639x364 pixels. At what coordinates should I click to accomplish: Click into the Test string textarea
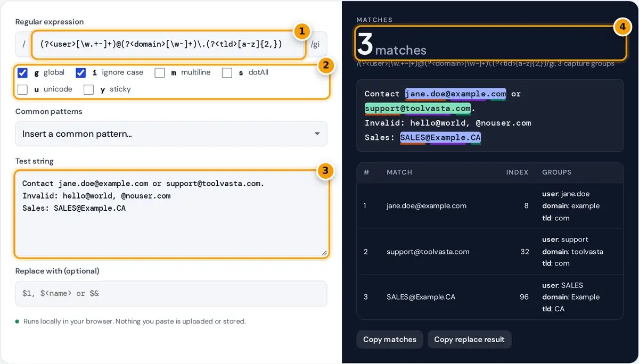[171, 214]
